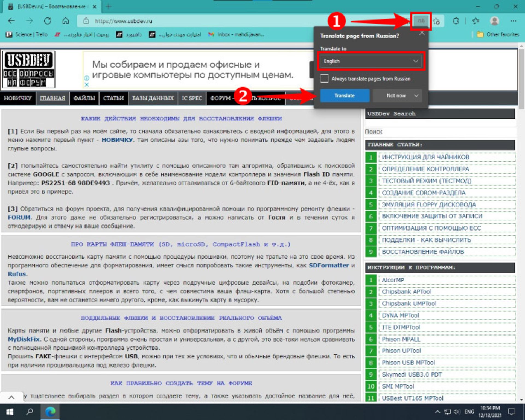The width and height of the screenshot is (525, 420).
Task: Open the browser Settings ellipsis icon
Action: (514, 21)
